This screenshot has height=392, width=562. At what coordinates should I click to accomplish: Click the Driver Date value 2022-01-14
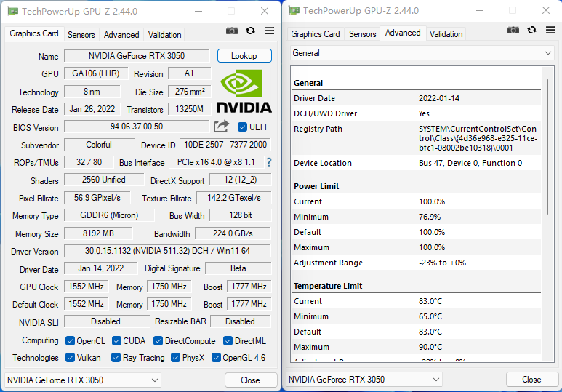coord(439,98)
